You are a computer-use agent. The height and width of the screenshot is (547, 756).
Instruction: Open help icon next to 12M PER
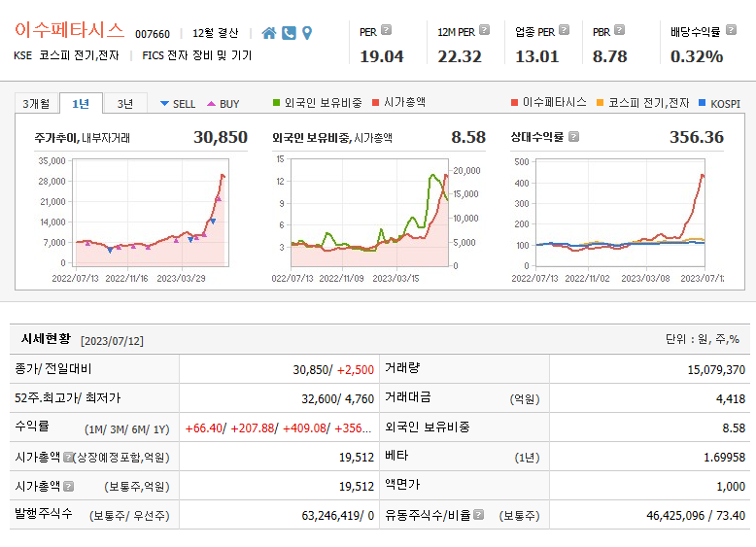tap(485, 30)
